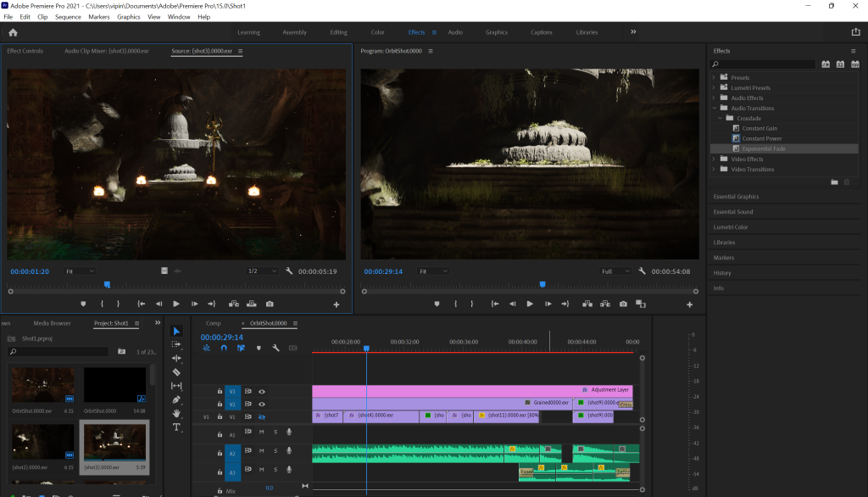This screenshot has width=868, height=497.
Task: Open the Media Browser tab
Action: (x=52, y=324)
